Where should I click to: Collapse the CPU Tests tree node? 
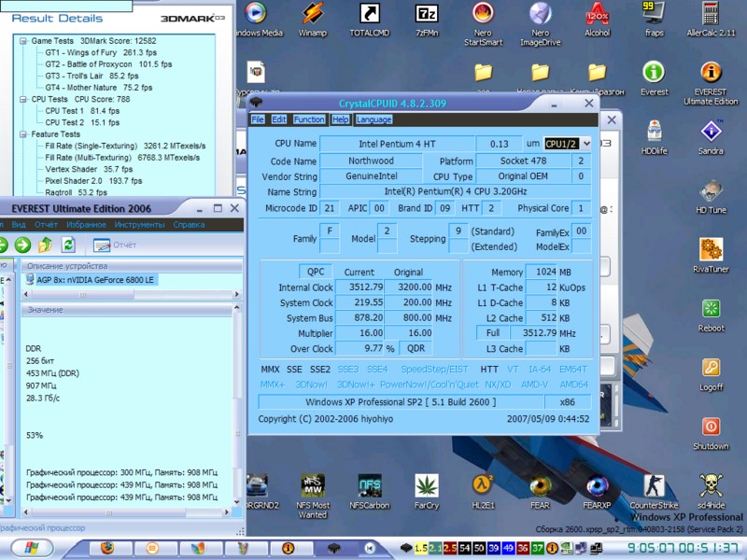(22, 99)
